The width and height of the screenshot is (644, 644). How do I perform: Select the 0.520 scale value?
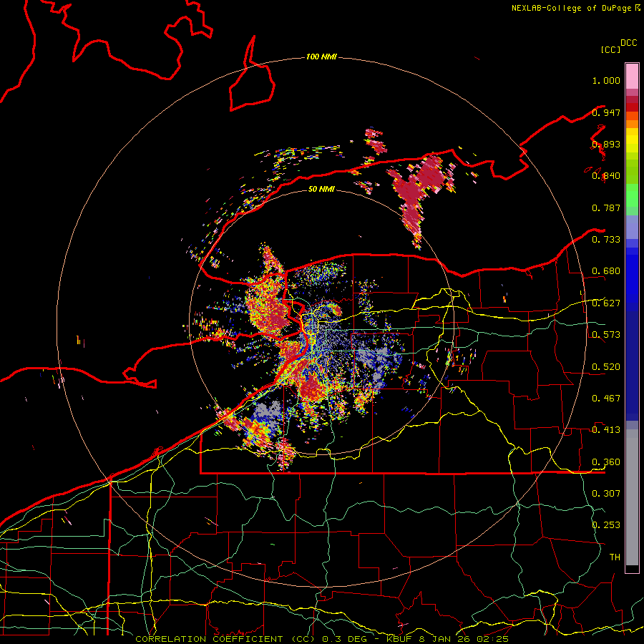pos(606,367)
